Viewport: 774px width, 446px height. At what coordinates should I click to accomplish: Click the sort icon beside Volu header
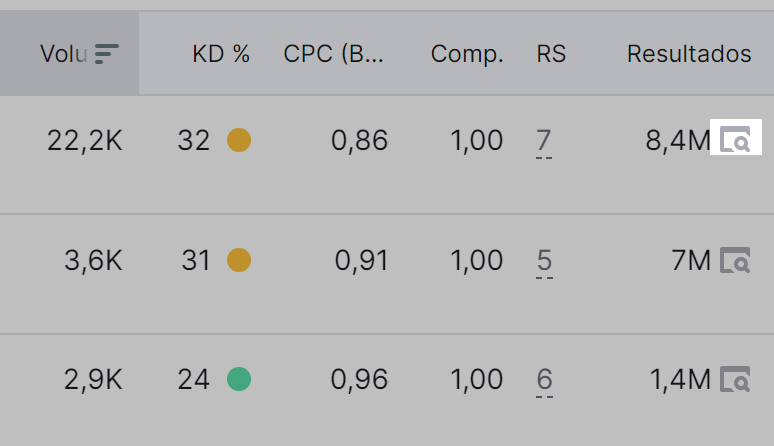[107, 54]
